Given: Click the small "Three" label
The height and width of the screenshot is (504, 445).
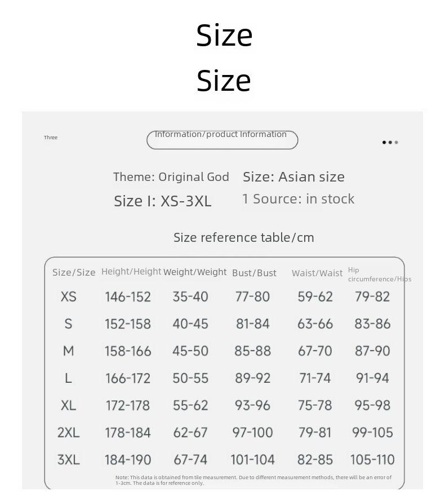Looking at the screenshot, I should tap(51, 138).
